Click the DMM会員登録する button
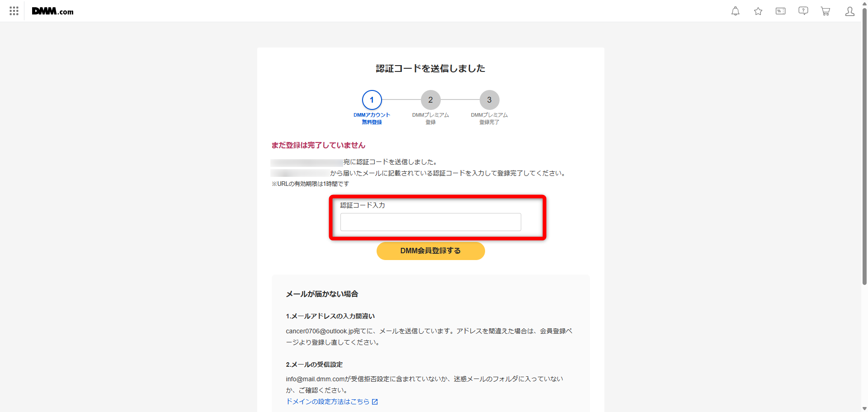Image resolution: width=868 pixels, height=412 pixels. [x=431, y=251]
